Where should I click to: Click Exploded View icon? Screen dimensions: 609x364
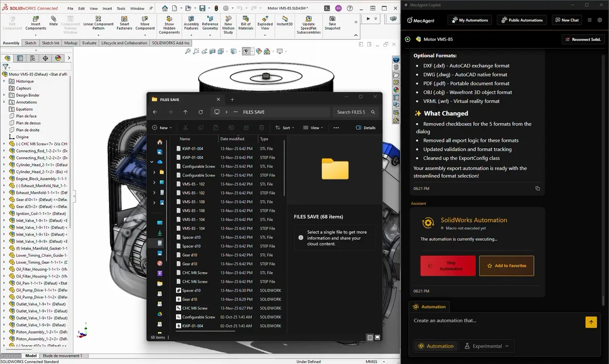click(265, 24)
